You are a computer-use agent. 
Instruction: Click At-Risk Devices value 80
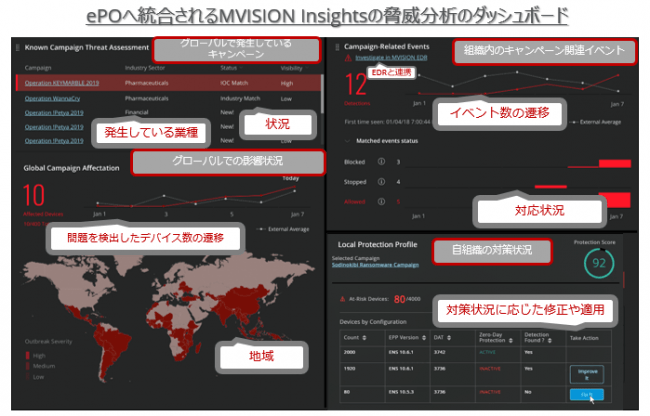pos(399,299)
